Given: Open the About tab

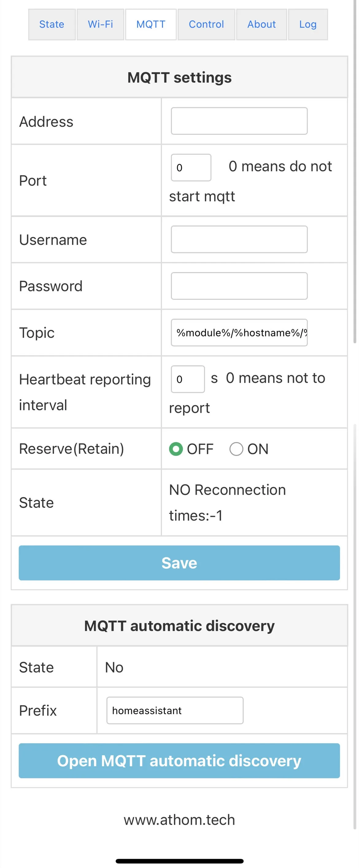Looking at the screenshot, I should coord(261,24).
